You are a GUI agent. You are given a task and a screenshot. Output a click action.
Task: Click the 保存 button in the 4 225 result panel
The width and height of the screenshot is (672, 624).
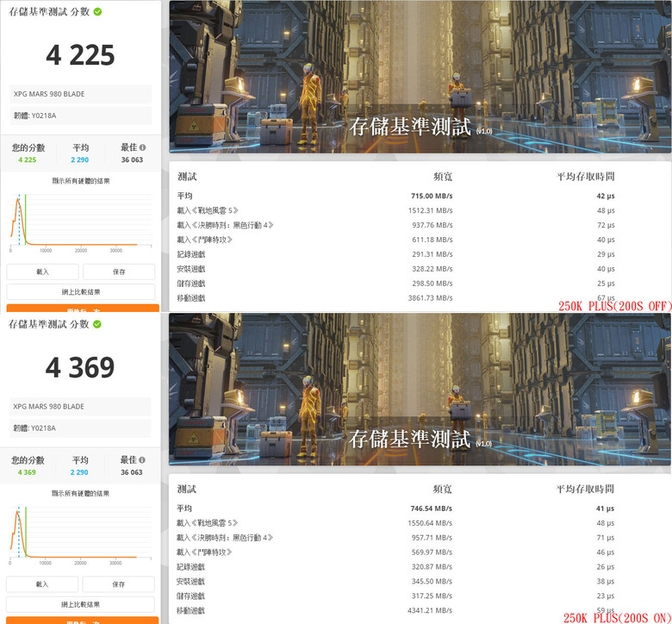[x=119, y=271]
